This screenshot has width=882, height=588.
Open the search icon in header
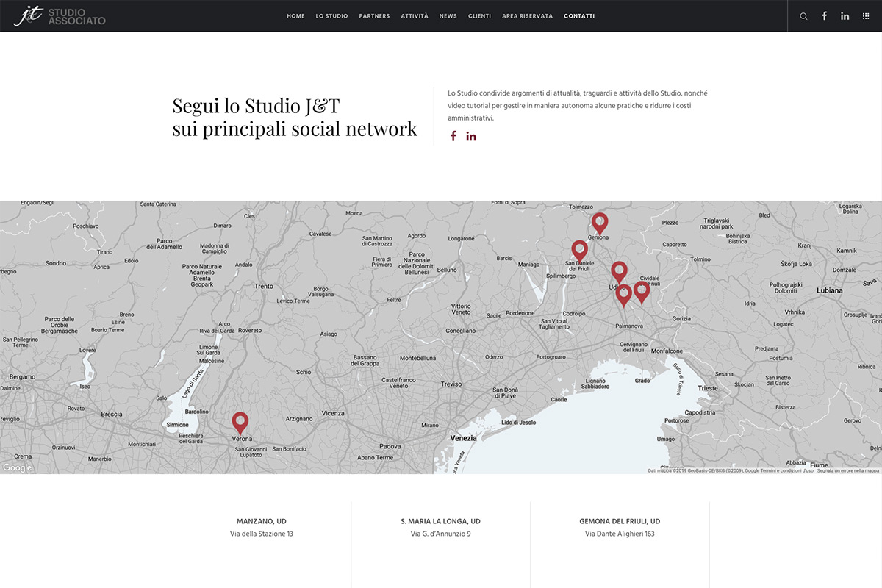pyautogui.click(x=803, y=16)
